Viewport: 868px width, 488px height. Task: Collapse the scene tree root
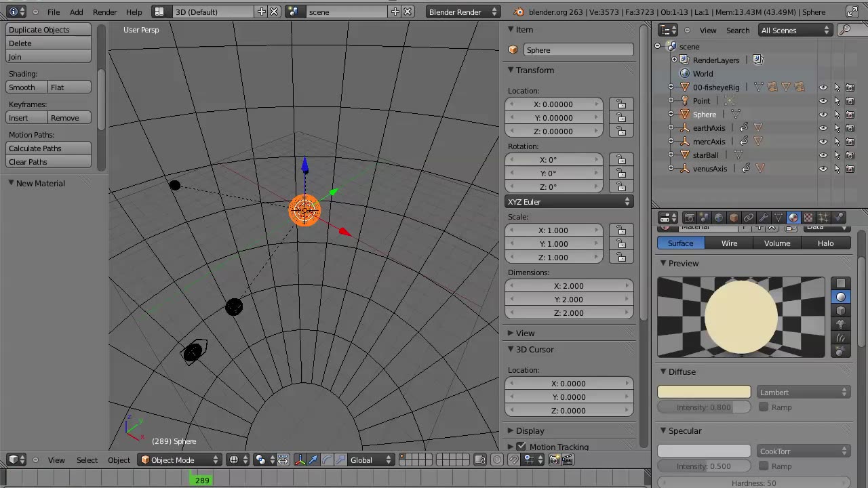(657, 46)
